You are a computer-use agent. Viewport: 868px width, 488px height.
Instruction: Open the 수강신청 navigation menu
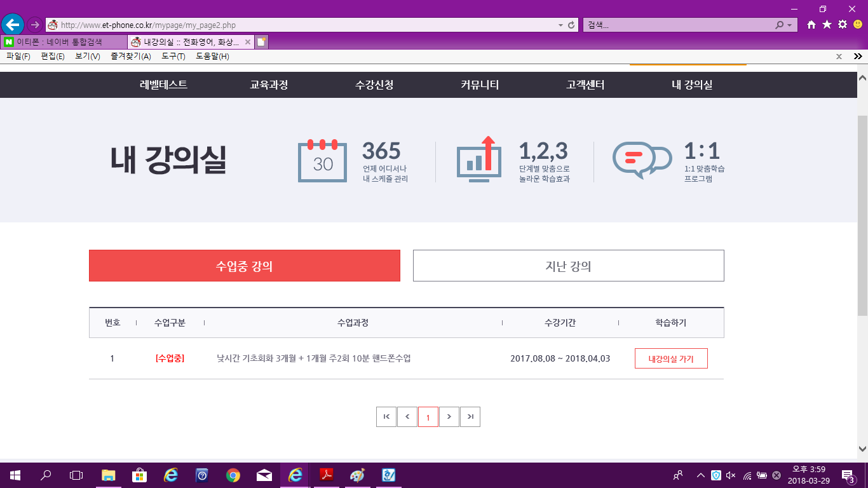(x=374, y=85)
